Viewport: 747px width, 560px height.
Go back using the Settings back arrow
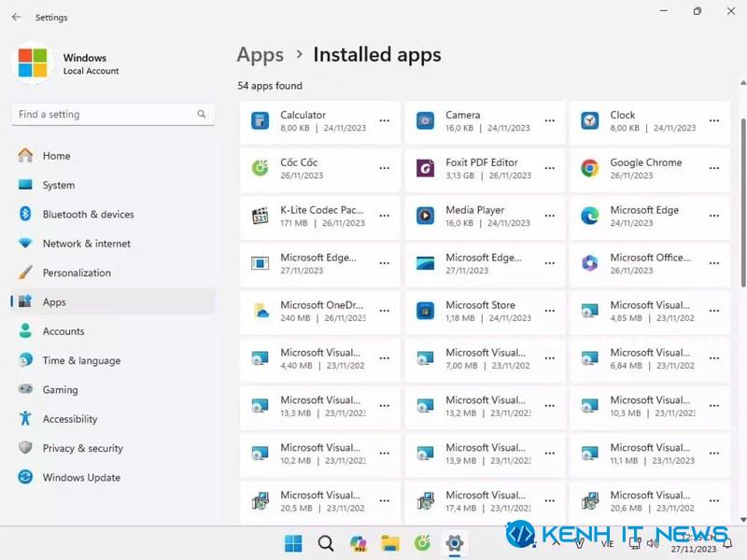pyautogui.click(x=16, y=17)
